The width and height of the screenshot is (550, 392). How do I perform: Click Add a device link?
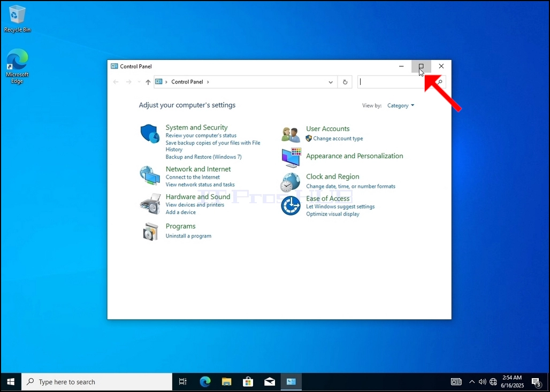pyautogui.click(x=181, y=212)
